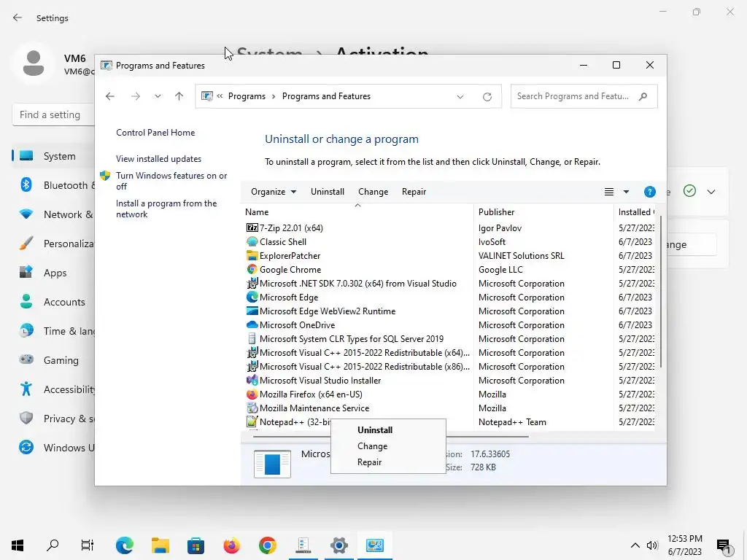Click the Repair toolbar command
747x560 pixels.
(414, 192)
